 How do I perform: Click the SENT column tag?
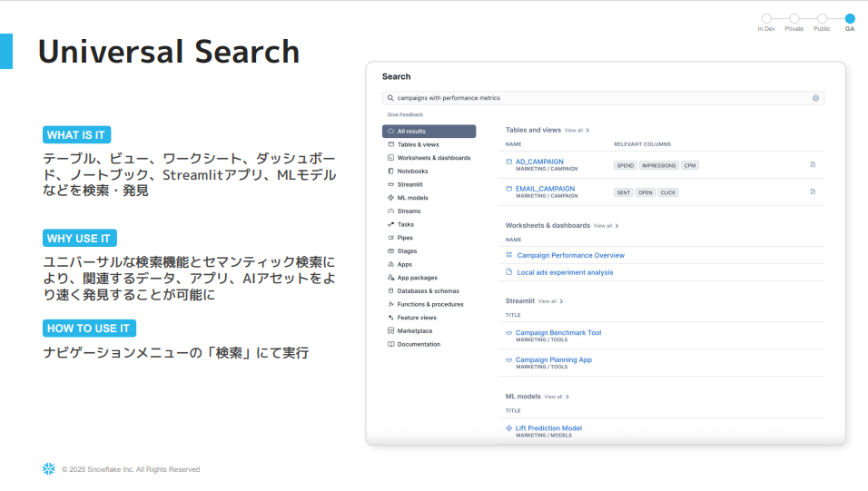click(624, 192)
